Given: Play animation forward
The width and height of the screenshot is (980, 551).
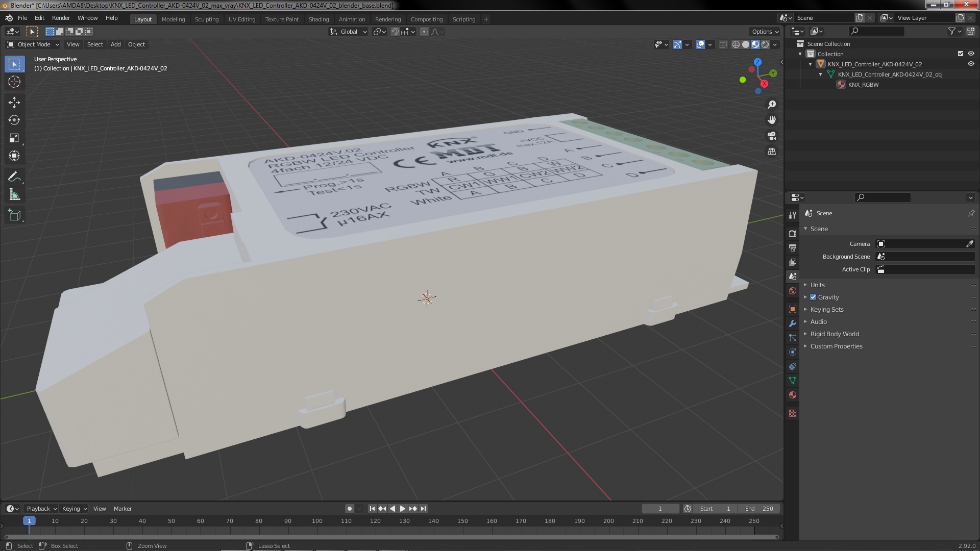Looking at the screenshot, I should pyautogui.click(x=403, y=509).
